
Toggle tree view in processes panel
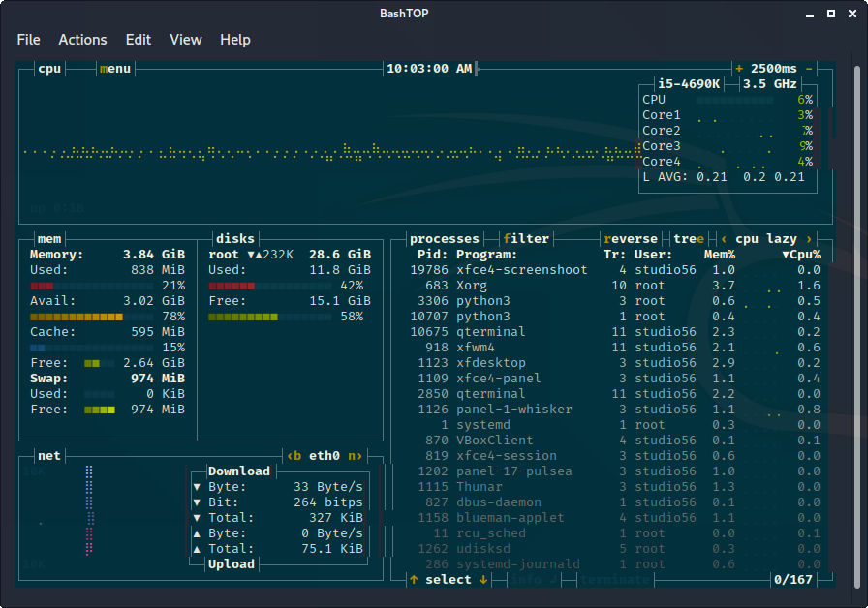click(687, 238)
